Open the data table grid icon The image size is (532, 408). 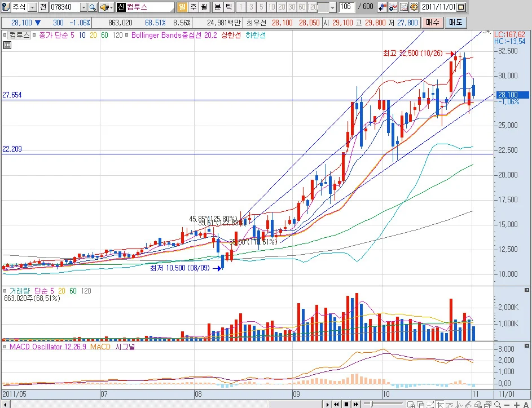coord(7,45)
